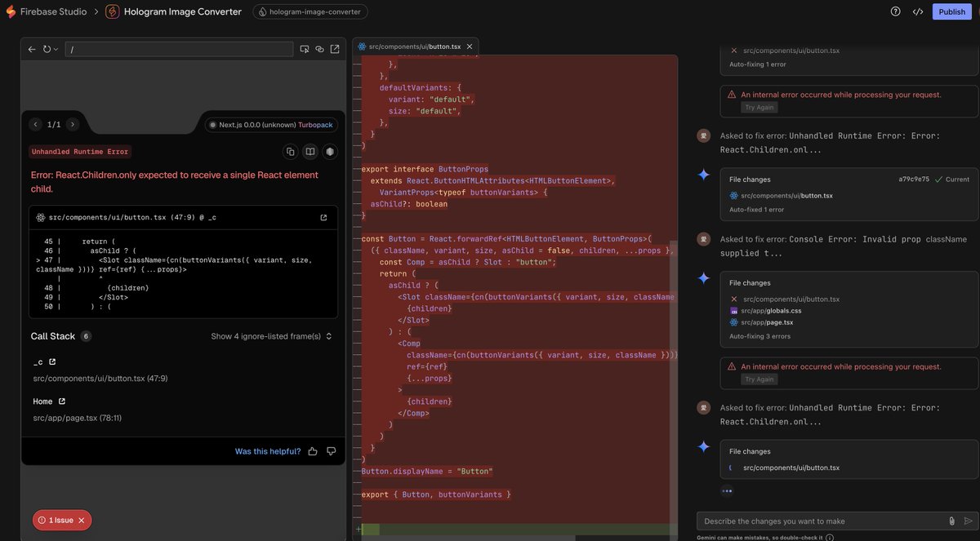Click the help question mark icon

click(895, 11)
